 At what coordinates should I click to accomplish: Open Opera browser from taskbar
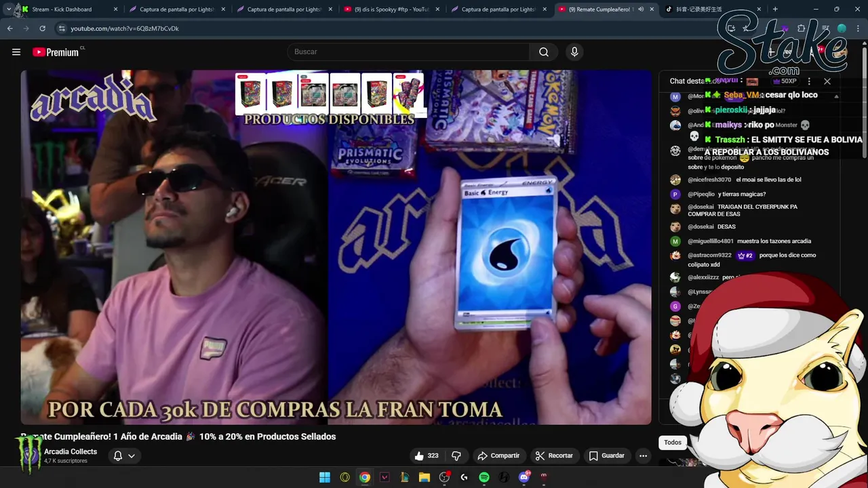(x=344, y=477)
